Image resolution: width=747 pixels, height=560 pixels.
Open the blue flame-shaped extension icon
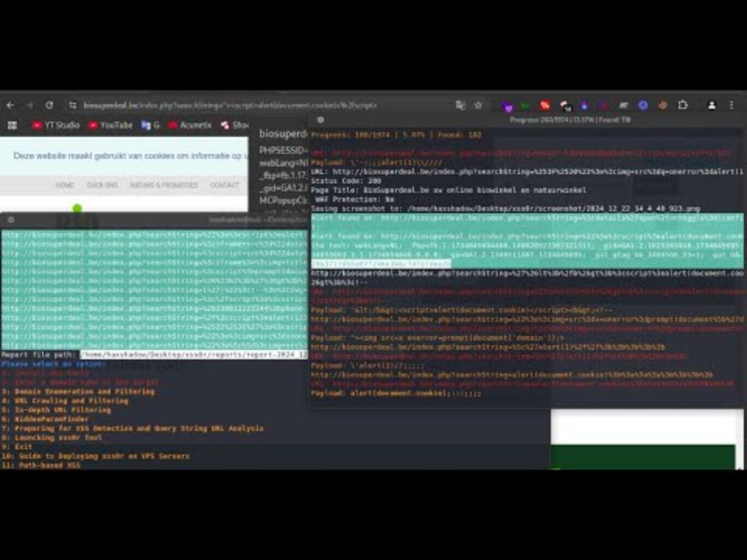point(585,105)
